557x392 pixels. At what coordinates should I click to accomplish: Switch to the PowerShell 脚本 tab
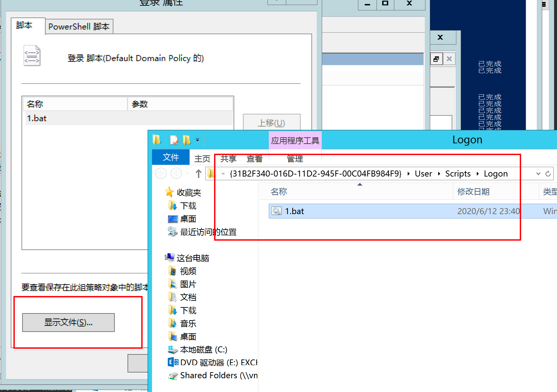pyautogui.click(x=79, y=27)
